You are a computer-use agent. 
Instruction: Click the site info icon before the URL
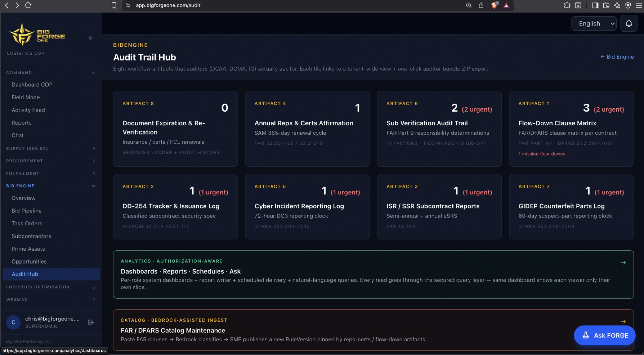click(128, 5)
